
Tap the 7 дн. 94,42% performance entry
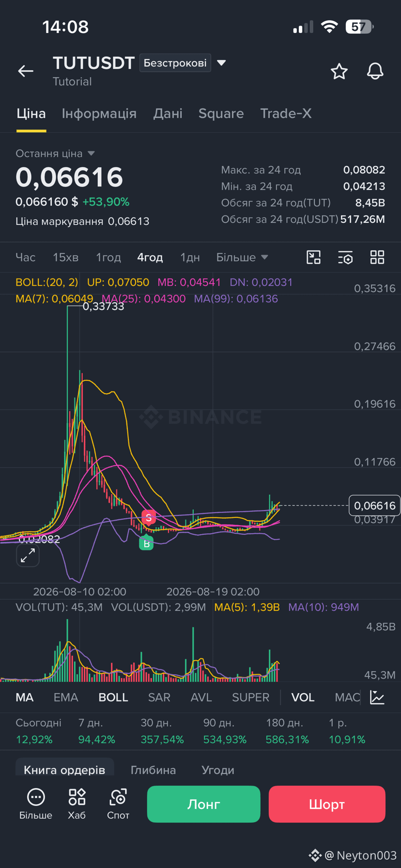tap(97, 731)
